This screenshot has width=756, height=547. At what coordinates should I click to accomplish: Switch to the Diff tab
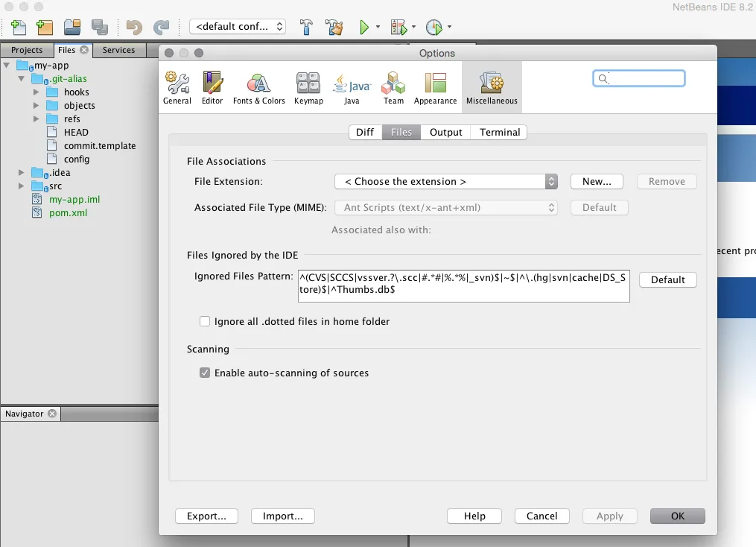(365, 132)
